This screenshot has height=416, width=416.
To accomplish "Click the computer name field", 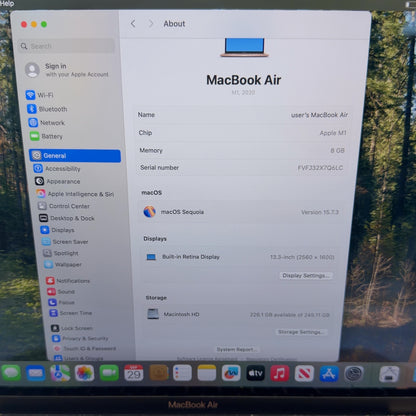I will (243, 115).
